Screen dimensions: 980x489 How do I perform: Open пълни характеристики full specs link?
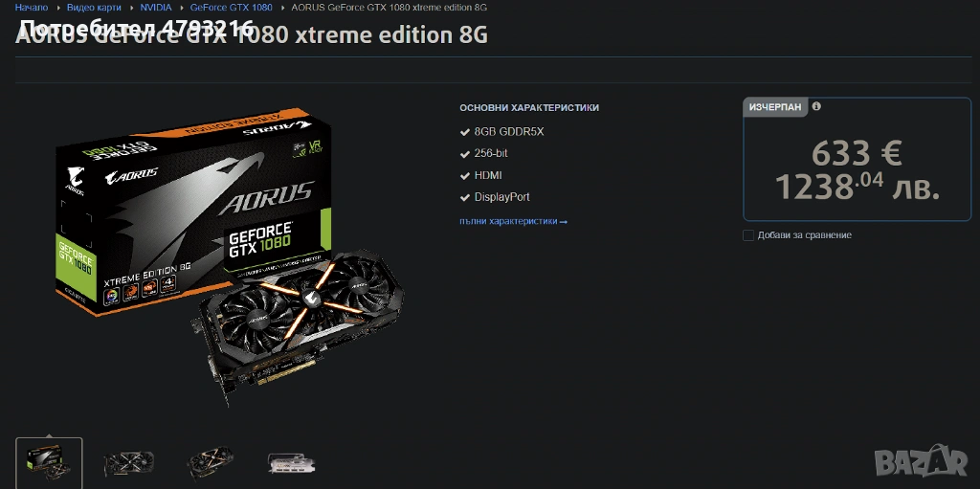pos(513,221)
